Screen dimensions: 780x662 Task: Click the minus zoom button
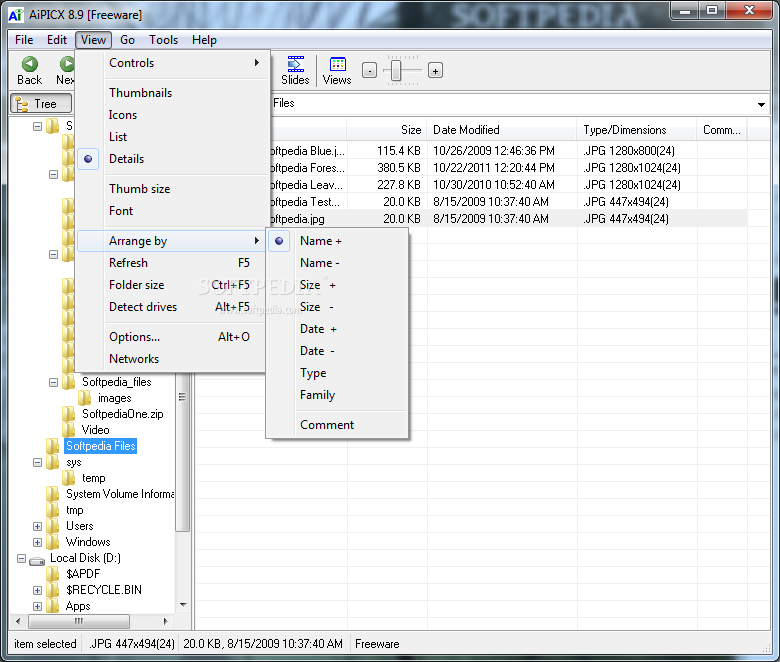point(369,71)
